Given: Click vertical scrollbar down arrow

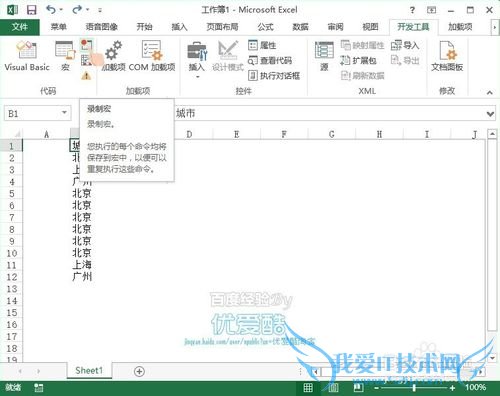Looking at the screenshot, I should pos(493,358).
